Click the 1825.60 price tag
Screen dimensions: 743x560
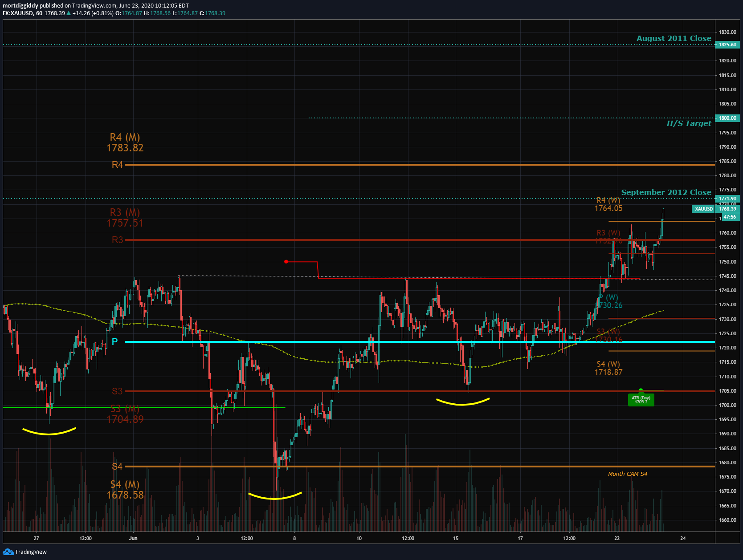pos(727,45)
